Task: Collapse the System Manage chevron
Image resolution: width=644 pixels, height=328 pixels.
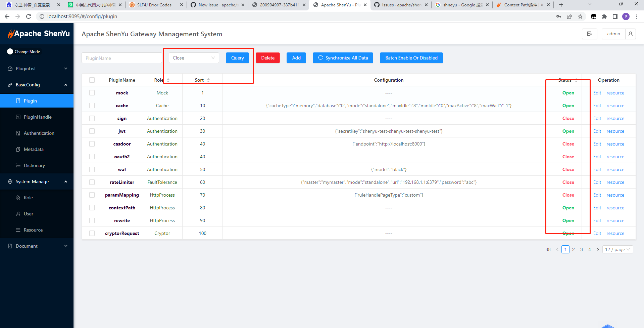Action: [66, 181]
